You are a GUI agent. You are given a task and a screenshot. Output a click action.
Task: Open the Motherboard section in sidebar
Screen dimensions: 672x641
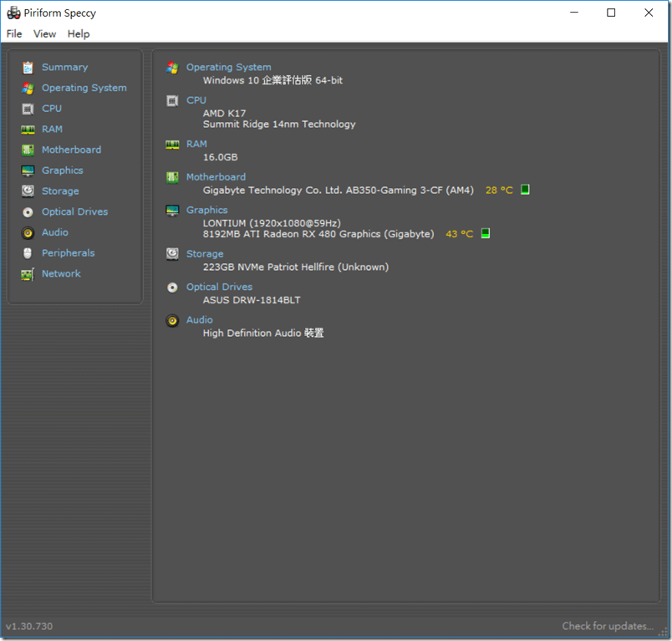coord(72,150)
